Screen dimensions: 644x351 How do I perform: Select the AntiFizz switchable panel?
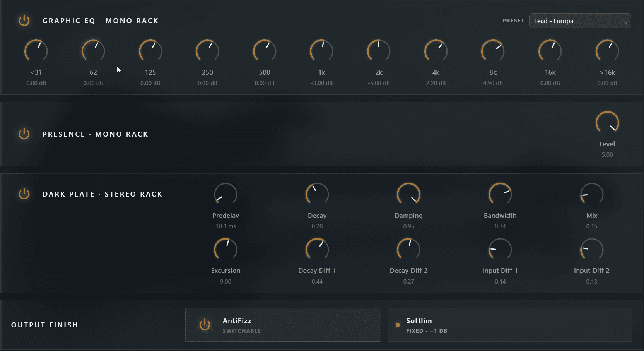pyautogui.click(x=283, y=325)
